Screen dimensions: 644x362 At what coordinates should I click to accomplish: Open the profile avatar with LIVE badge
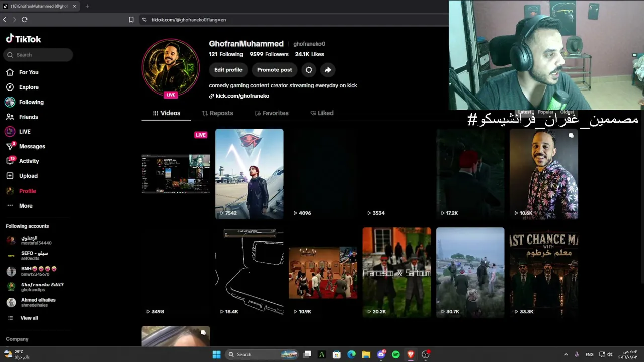(x=171, y=67)
